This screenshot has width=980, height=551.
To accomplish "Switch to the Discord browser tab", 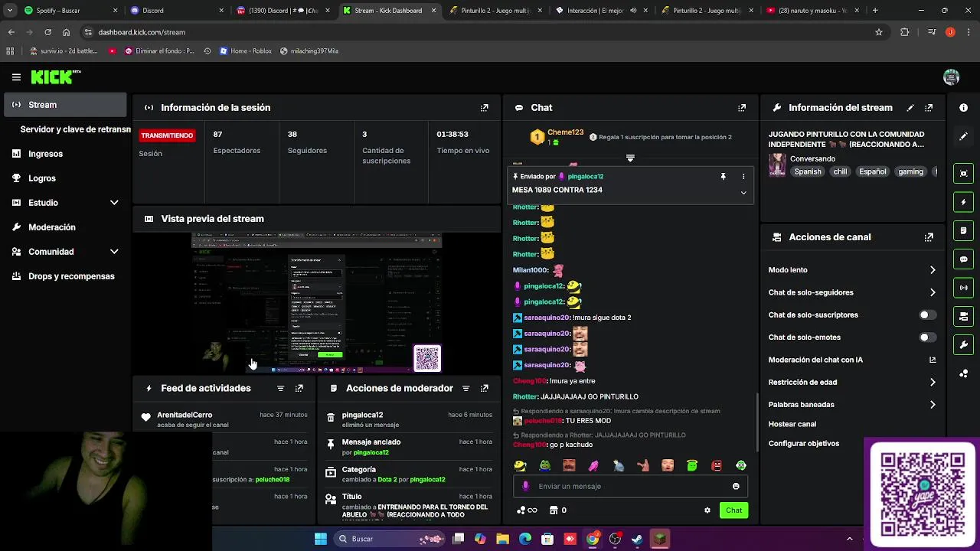I will tap(176, 11).
